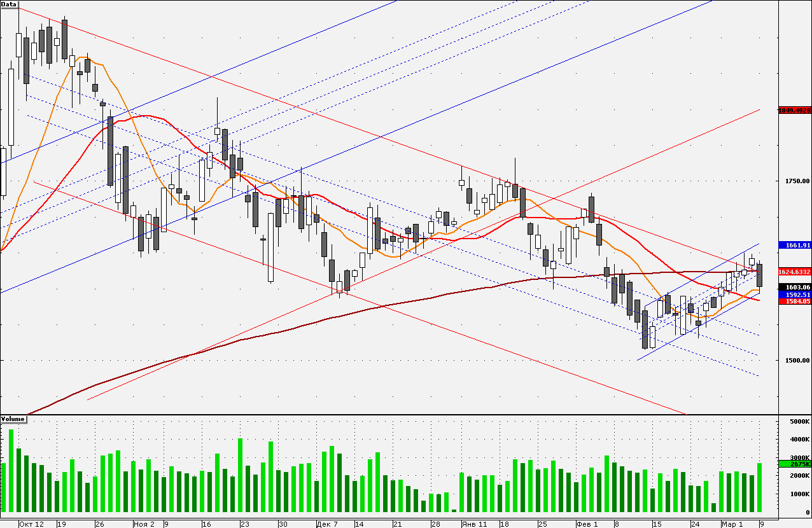Viewport: 812px width, 528px height.
Task: Click the 16 date label on time axis
Action: tap(206, 524)
